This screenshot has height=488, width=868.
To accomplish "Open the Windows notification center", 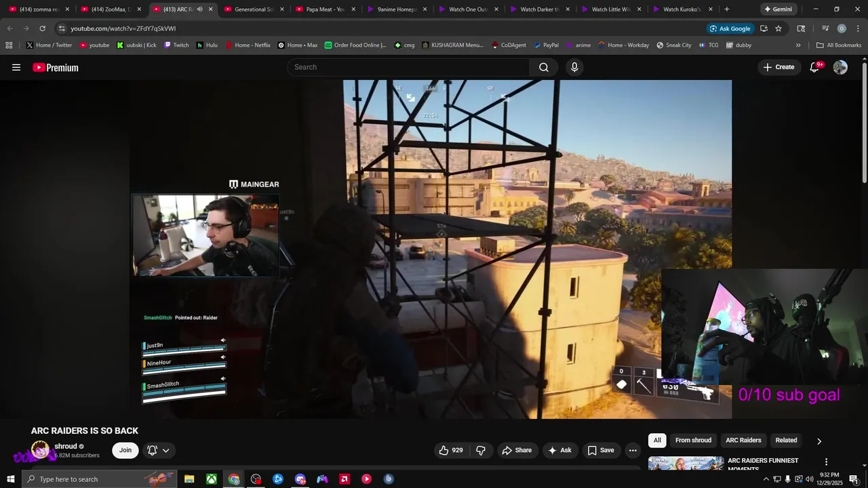I will pos(854,479).
